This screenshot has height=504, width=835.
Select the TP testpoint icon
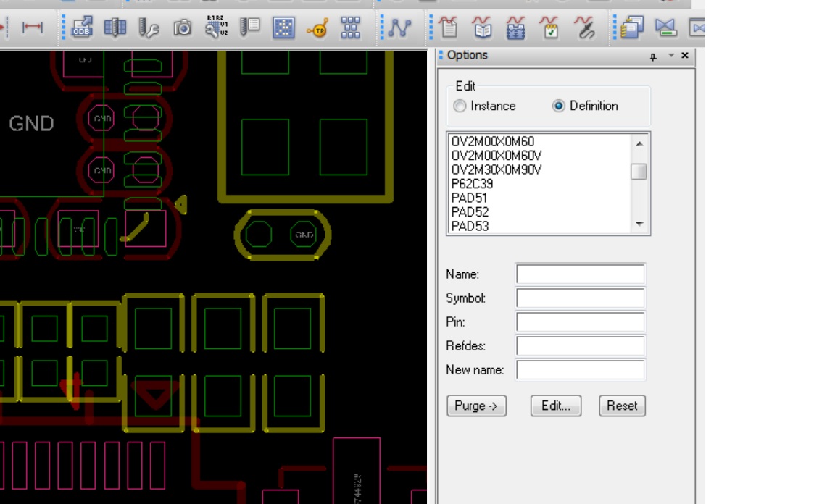click(x=317, y=28)
